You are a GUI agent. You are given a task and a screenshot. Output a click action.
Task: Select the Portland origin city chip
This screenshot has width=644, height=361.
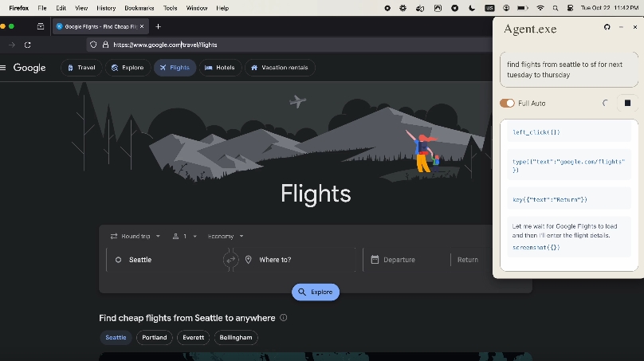point(155,337)
